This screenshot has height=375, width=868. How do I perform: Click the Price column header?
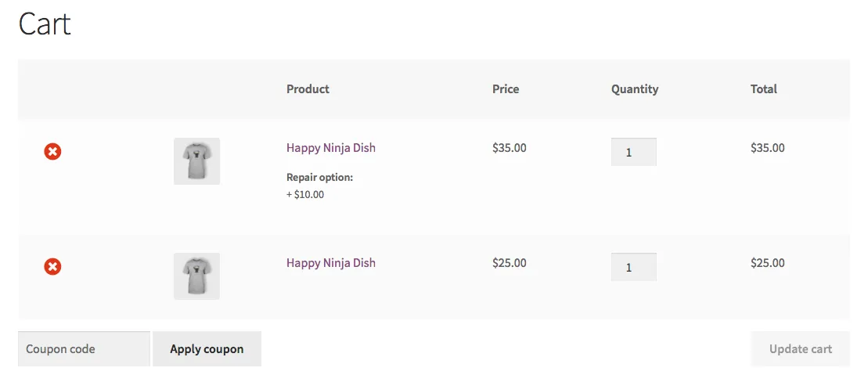tap(506, 89)
